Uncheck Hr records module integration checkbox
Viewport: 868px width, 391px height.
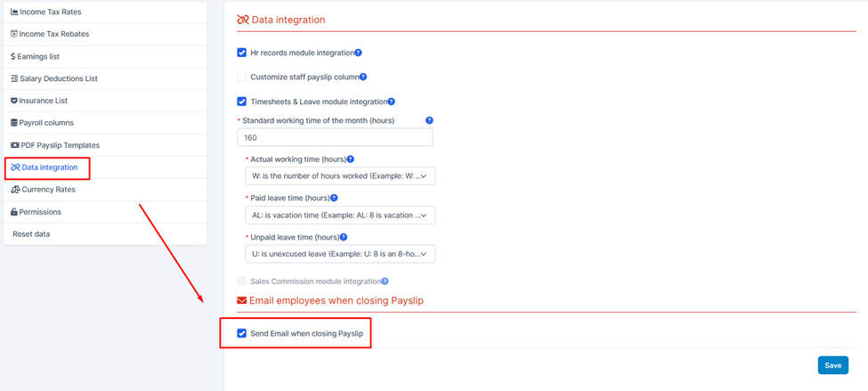coord(241,53)
